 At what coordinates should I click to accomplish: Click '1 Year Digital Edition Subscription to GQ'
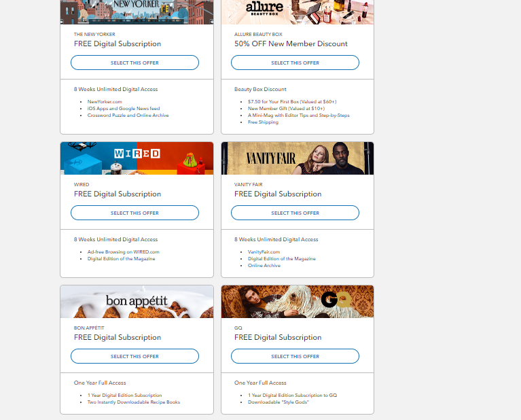coord(292,395)
